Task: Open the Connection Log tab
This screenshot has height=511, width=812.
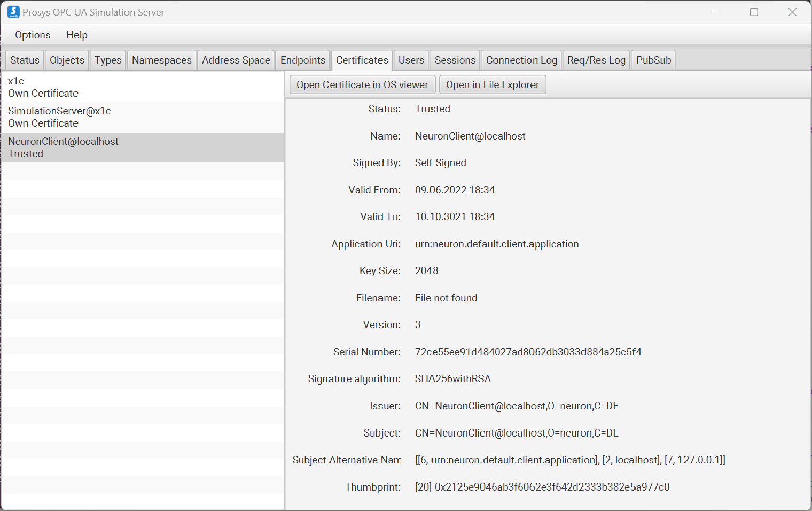Action: (x=521, y=60)
